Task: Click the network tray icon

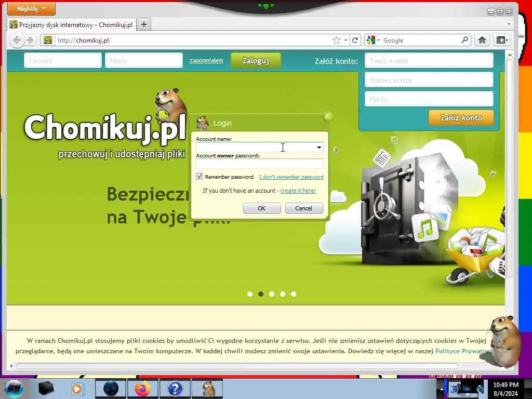Action: tap(467, 389)
